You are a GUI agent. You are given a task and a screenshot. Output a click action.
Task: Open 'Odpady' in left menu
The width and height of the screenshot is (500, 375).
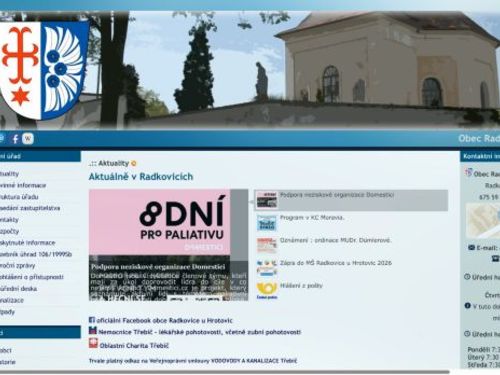click(x=7, y=312)
